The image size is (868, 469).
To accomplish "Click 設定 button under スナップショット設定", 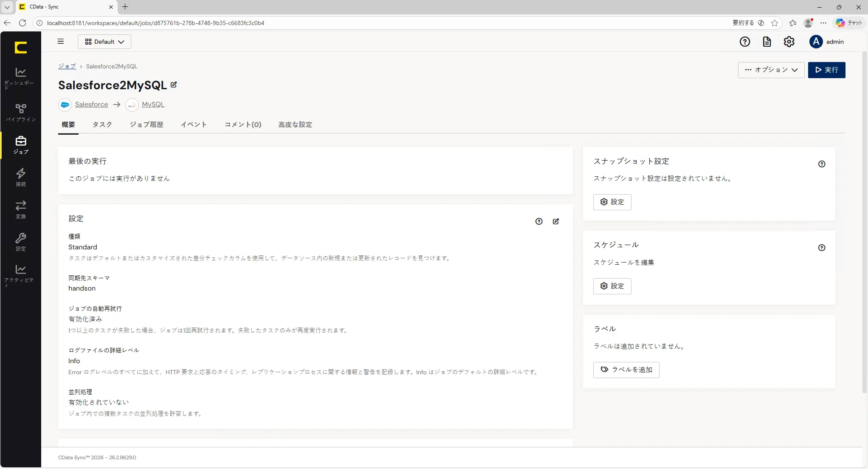I will click(612, 202).
